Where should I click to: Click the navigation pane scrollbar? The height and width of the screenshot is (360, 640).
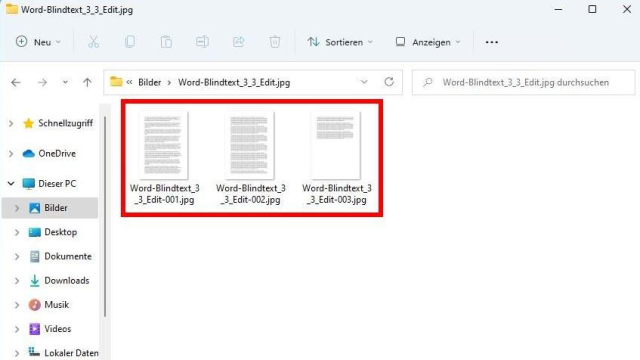(x=105, y=216)
